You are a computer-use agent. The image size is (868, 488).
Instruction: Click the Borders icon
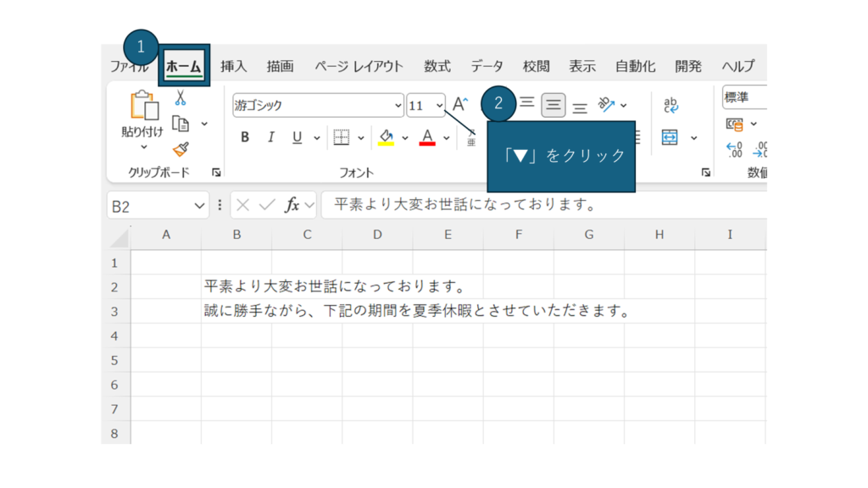(x=342, y=137)
